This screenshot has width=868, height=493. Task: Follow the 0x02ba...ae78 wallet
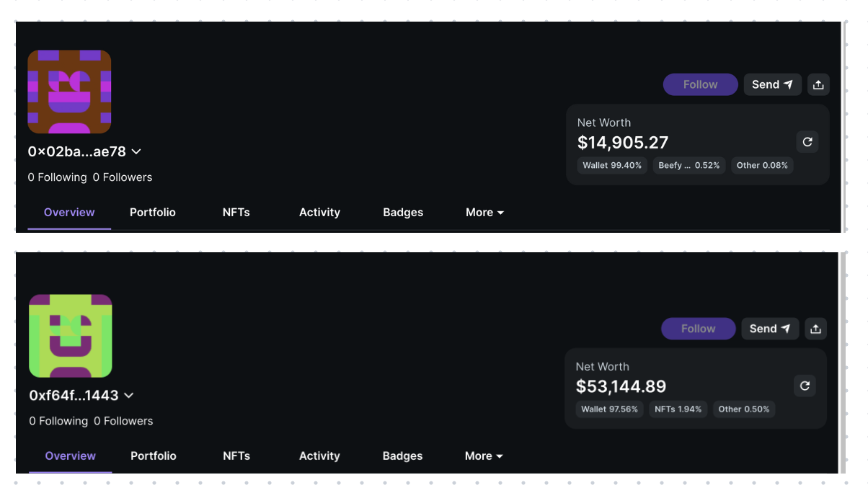(700, 84)
